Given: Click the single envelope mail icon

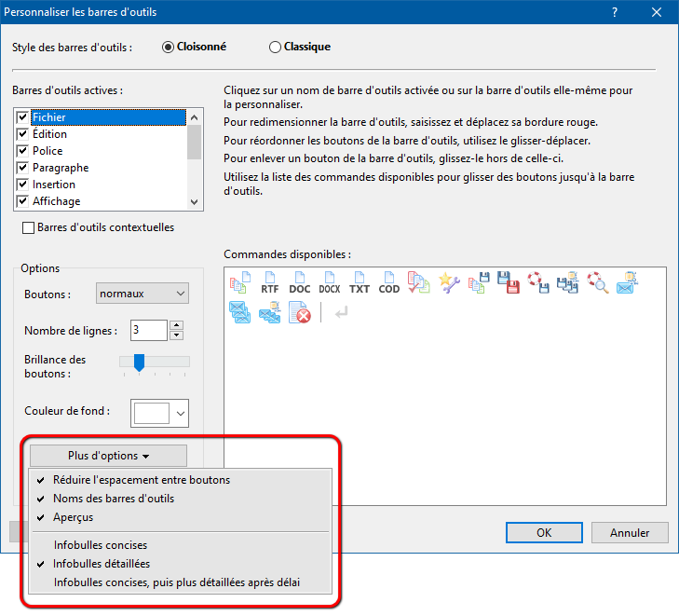Looking at the screenshot, I should tap(628, 282).
